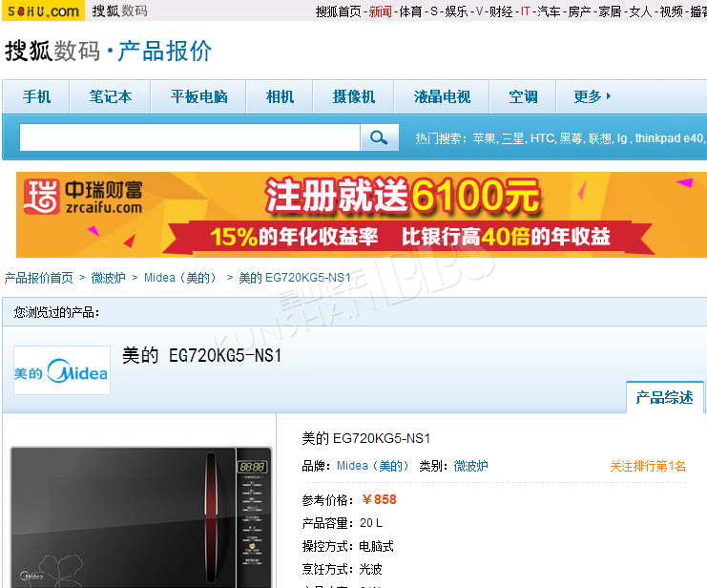Search hot keyword 黑莓

(x=571, y=138)
